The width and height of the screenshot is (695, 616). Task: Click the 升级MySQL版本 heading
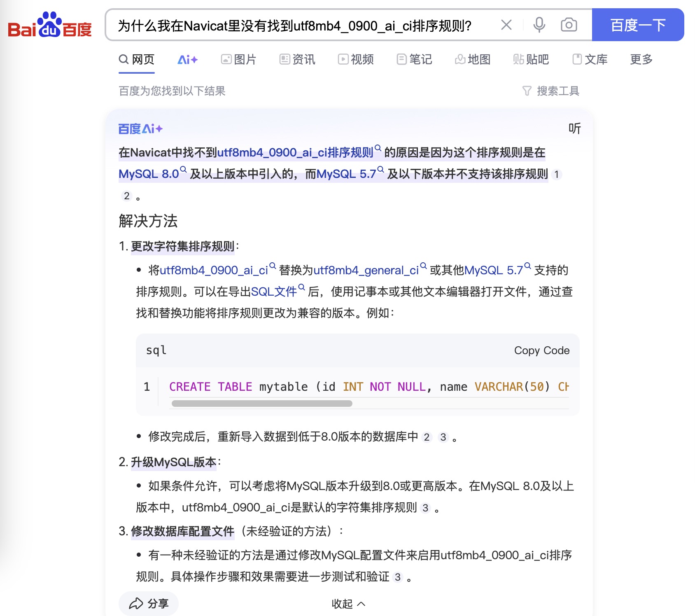tap(174, 462)
